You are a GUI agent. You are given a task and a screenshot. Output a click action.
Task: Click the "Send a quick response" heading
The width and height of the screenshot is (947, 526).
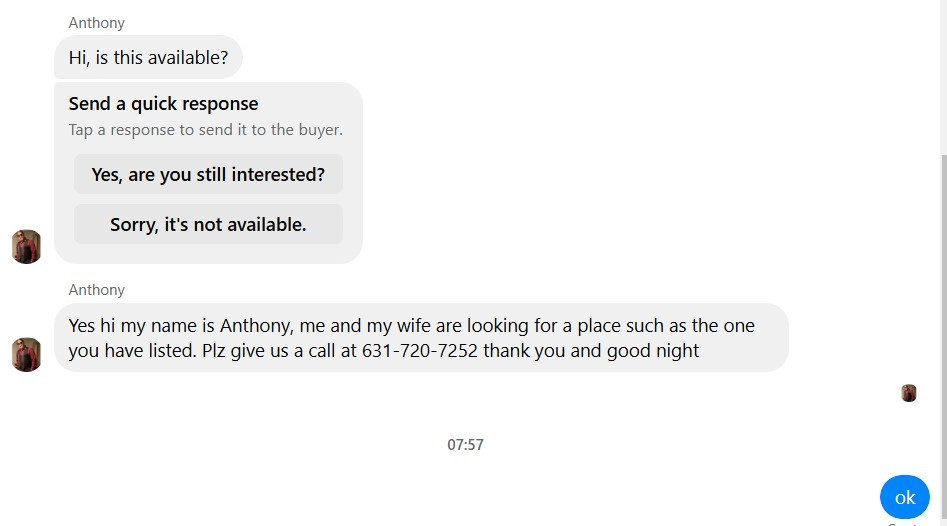point(164,104)
